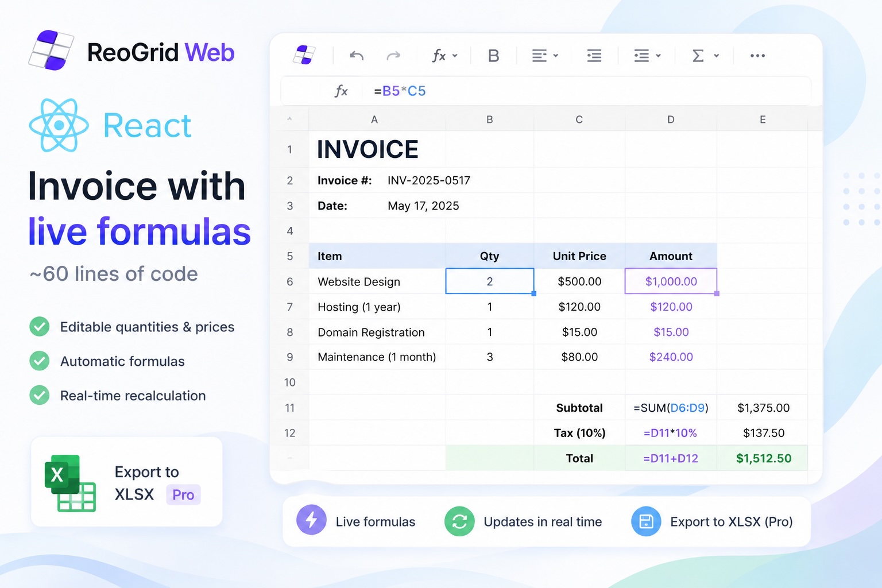Click the Excel icon on Export card
Image resolution: width=882 pixels, height=588 pixels.
[70, 483]
